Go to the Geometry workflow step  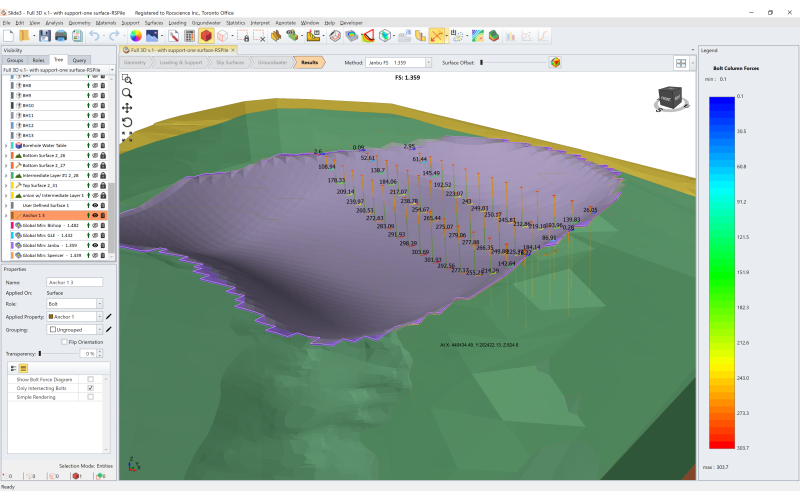[135, 62]
